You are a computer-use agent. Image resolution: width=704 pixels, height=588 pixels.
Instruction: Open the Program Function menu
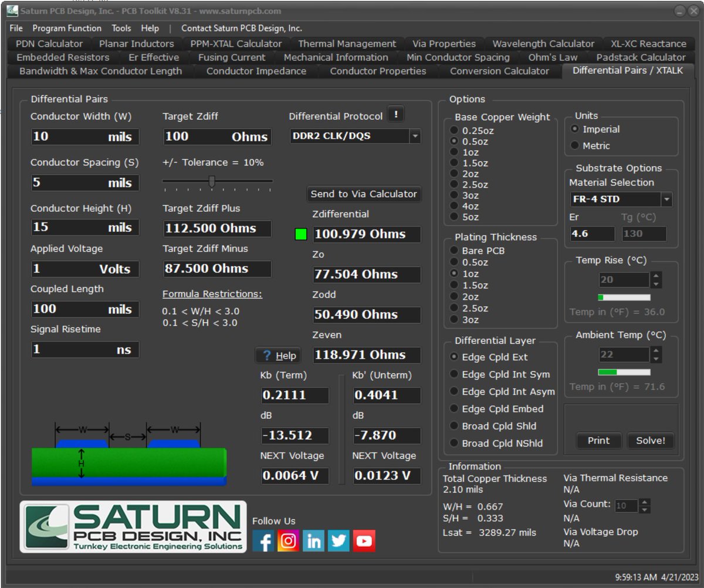(x=67, y=28)
